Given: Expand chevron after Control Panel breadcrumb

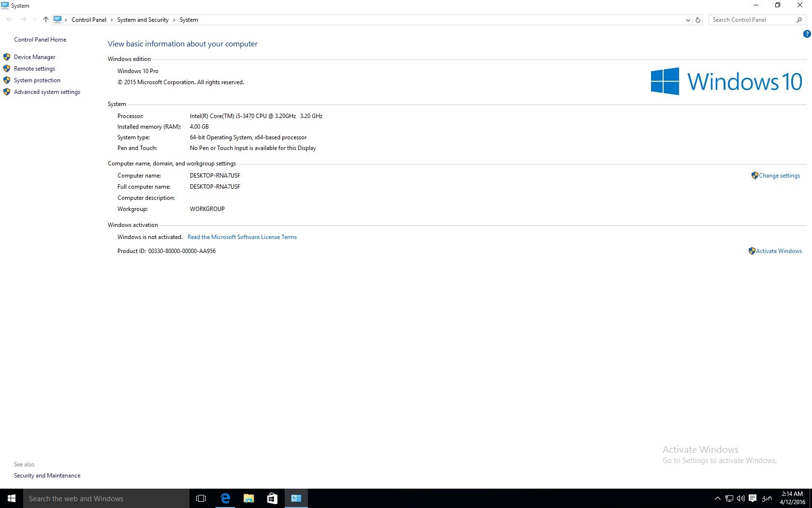Looking at the screenshot, I should point(112,20).
